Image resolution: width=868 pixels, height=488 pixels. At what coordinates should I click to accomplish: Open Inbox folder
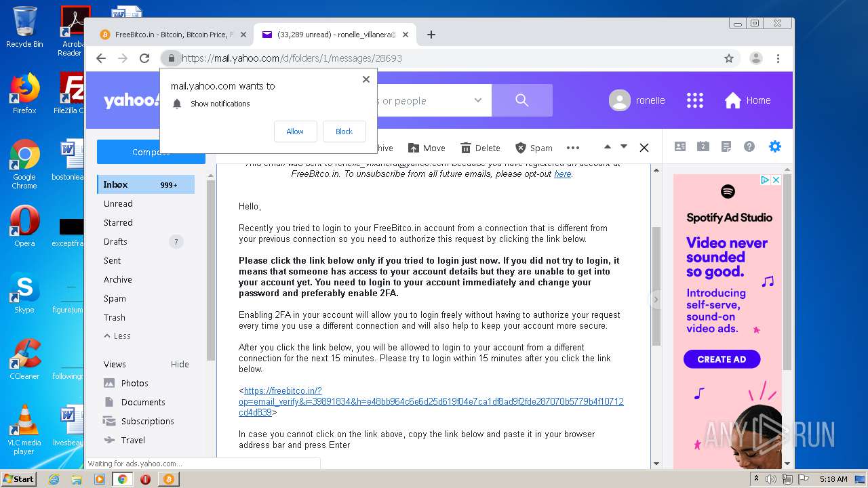point(146,184)
